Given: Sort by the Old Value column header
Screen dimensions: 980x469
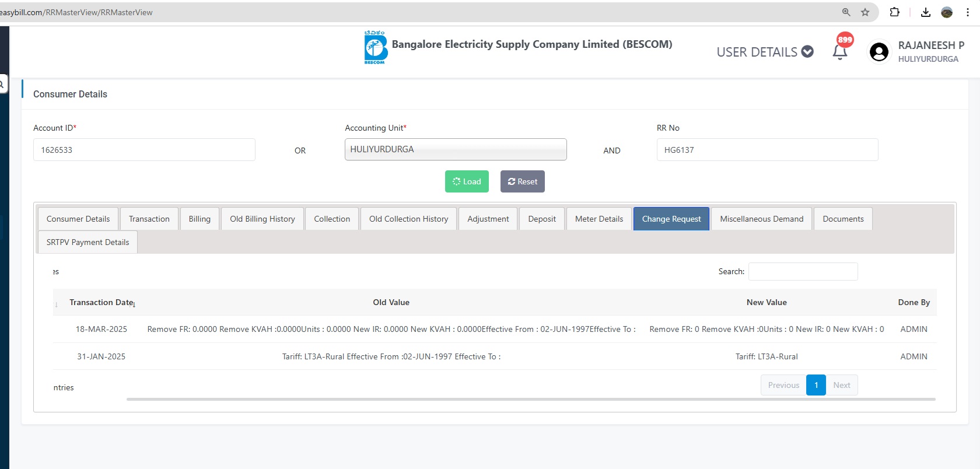Looking at the screenshot, I should [x=391, y=302].
